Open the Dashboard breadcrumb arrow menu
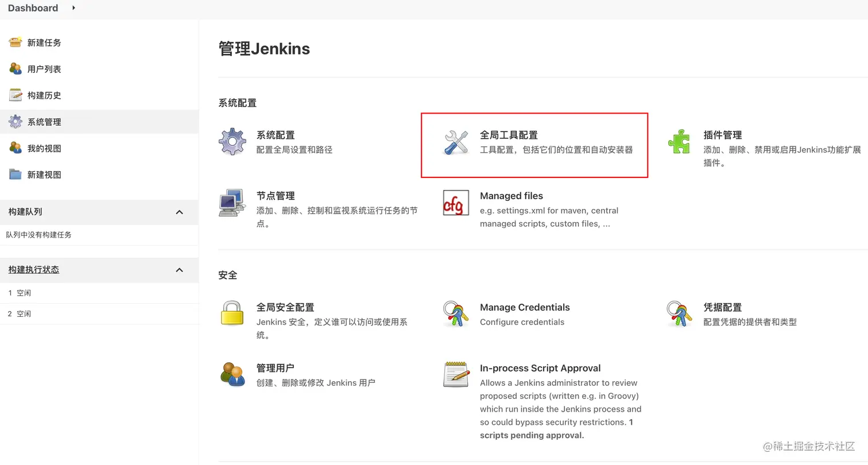The height and width of the screenshot is (465, 868). click(x=74, y=8)
